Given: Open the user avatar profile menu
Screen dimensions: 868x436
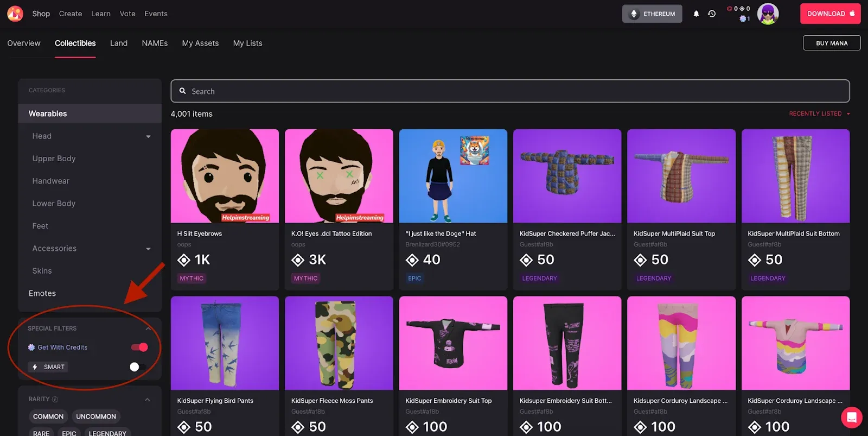Looking at the screenshot, I should click(x=768, y=14).
